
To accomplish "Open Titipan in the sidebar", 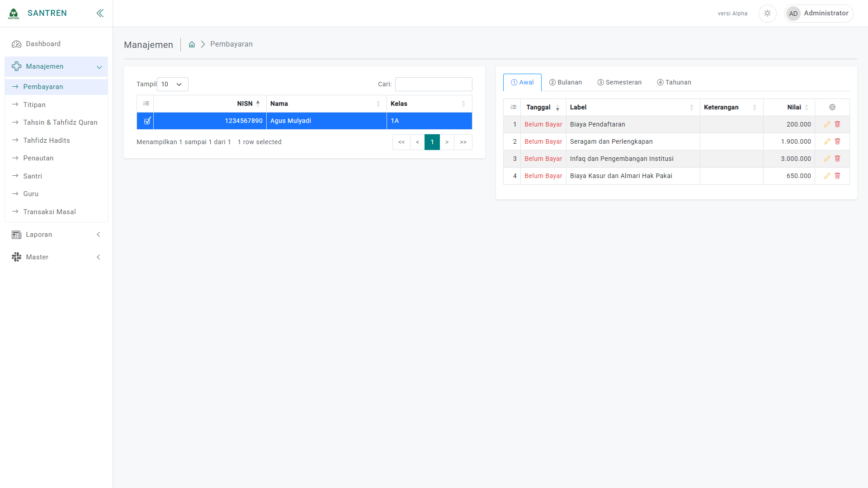I will coord(56,105).
